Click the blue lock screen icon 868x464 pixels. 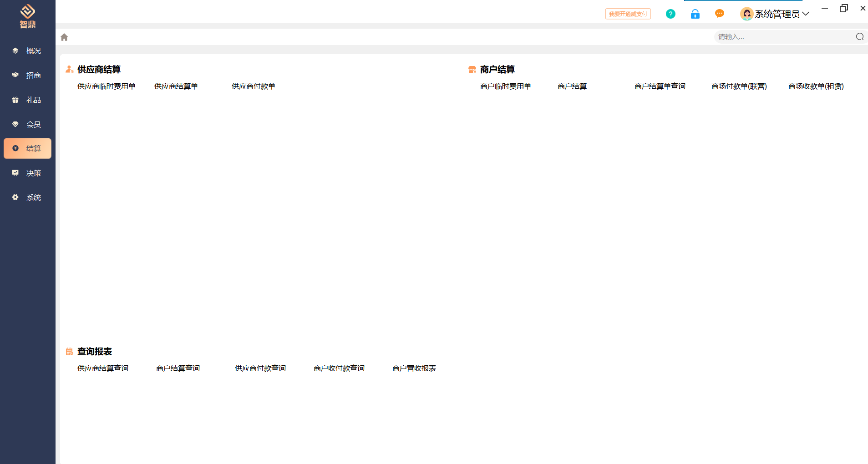coord(695,14)
